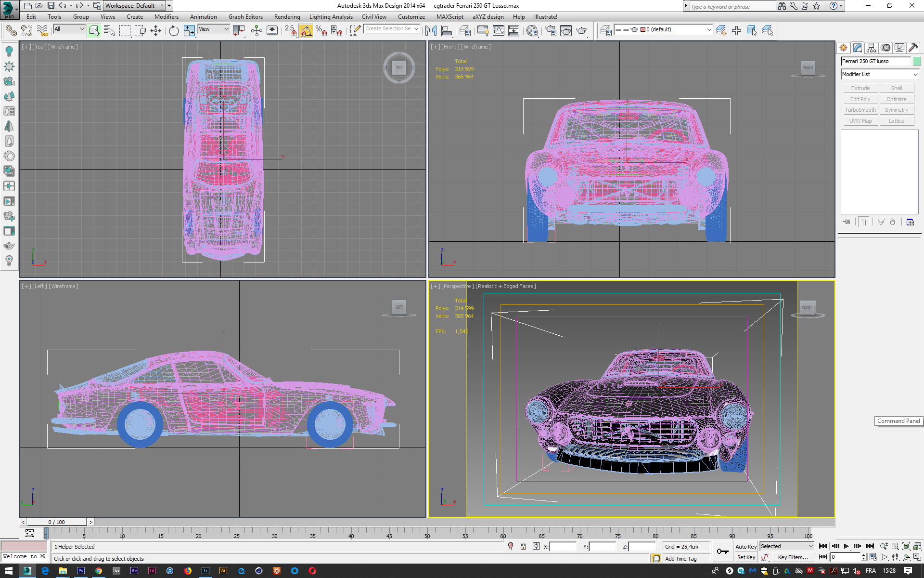Expand Create Selection Set dropdown
The height and width of the screenshot is (578, 924).
click(x=416, y=29)
